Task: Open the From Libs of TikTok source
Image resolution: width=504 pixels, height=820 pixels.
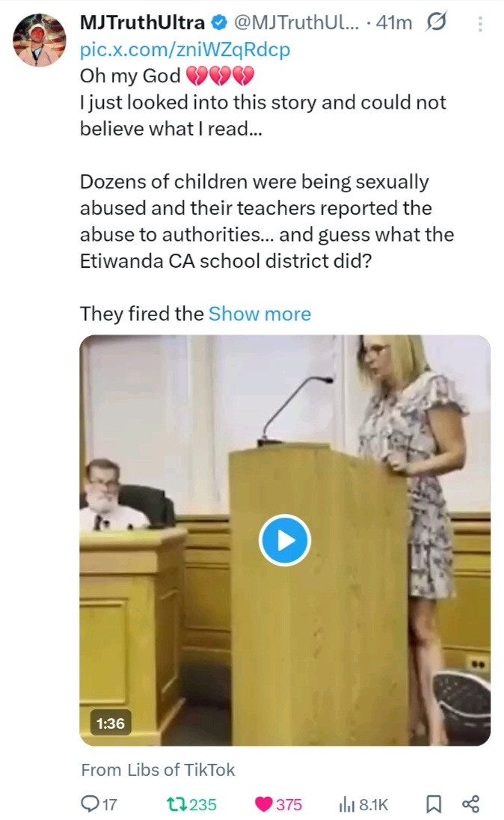Action: coord(158,770)
